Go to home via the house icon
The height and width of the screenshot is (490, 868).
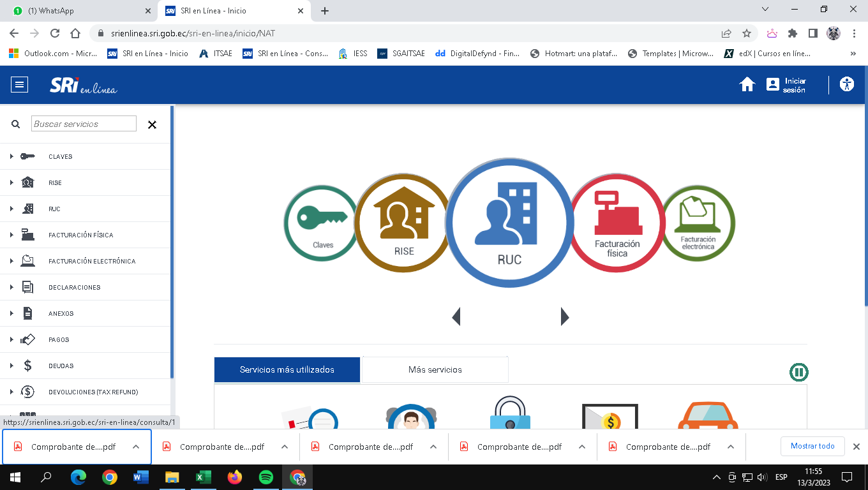pyautogui.click(x=747, y=84)
